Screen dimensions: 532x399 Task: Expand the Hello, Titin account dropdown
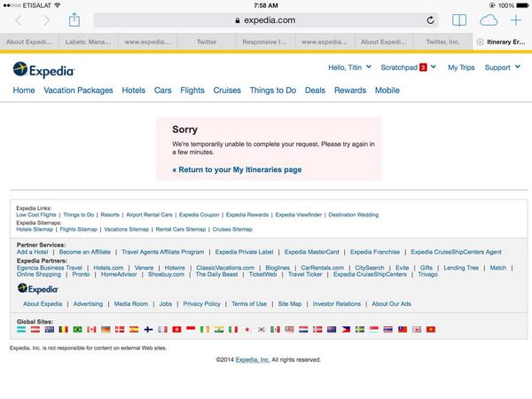(349, 67)
